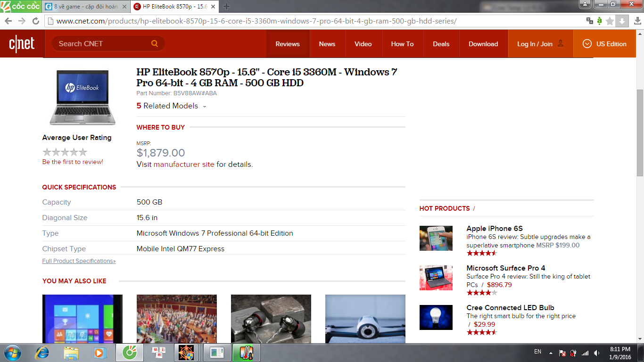Open the Microsoft Surface Pro 4 link
The height and width of the screenshot is (362, 644).
coord(506,268)
